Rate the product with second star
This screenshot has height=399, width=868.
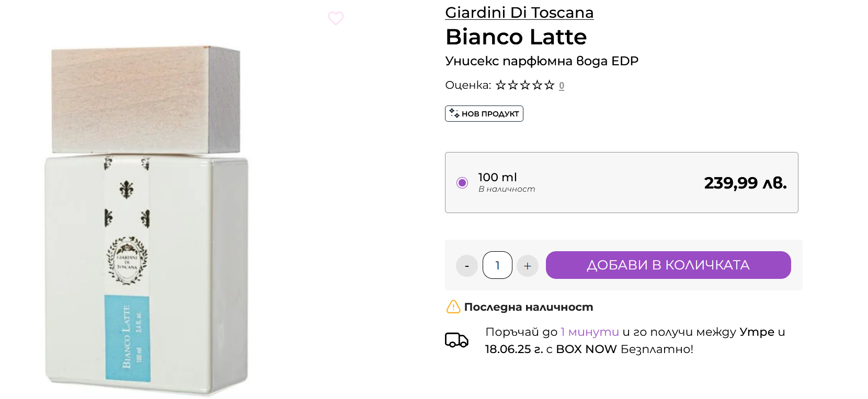click(x=513, y=85)
